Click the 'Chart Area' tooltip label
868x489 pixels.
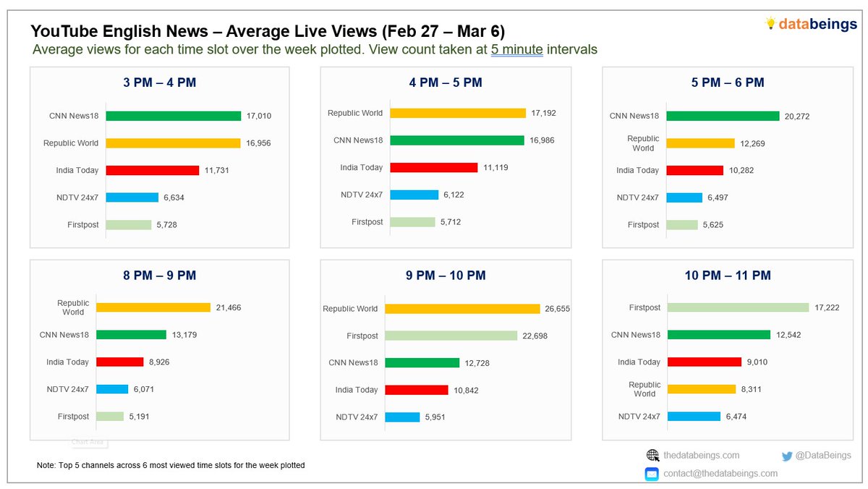click(88, 442)
